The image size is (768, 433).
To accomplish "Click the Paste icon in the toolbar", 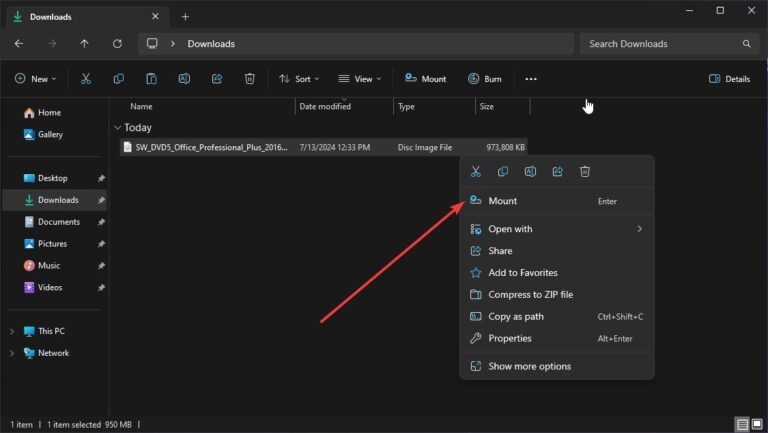I will (x=151, y=79).
